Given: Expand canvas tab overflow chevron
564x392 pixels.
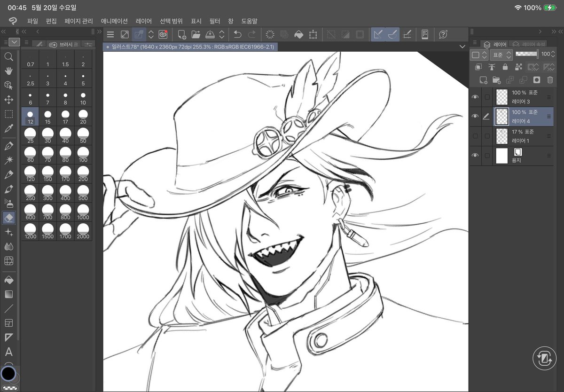Looking at the screenshot, I should point(462,47).
